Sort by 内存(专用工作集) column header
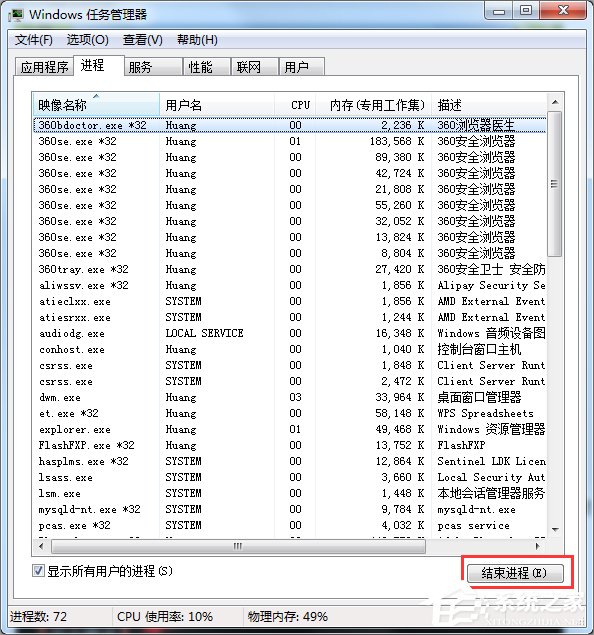Viewport: 594px width, 635px height. (374, 105)
